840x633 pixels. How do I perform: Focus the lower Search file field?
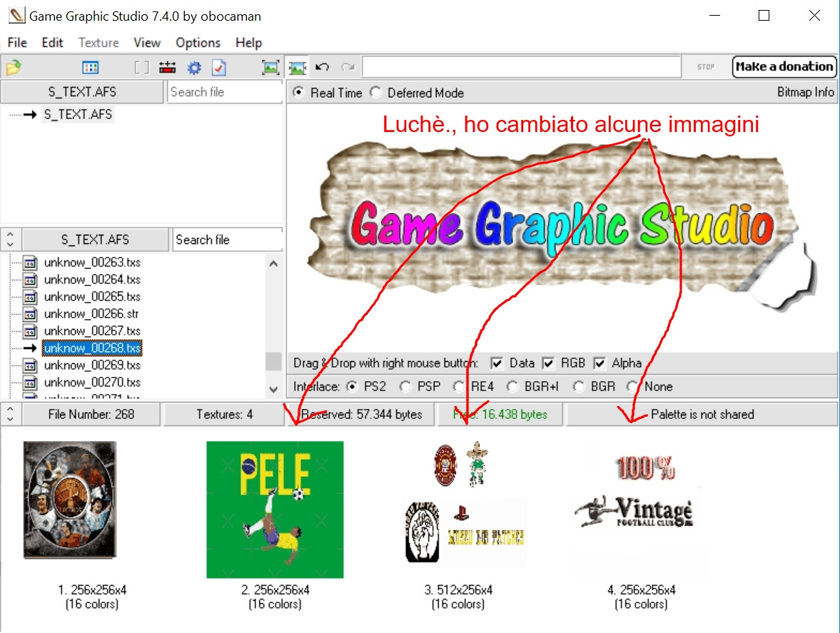(227, 239)
